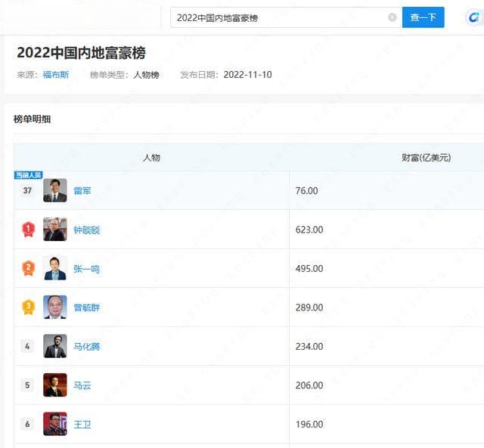484x448 pixels.
Task: Click the rank 5 number badge
Action: [x=27, y=385]
